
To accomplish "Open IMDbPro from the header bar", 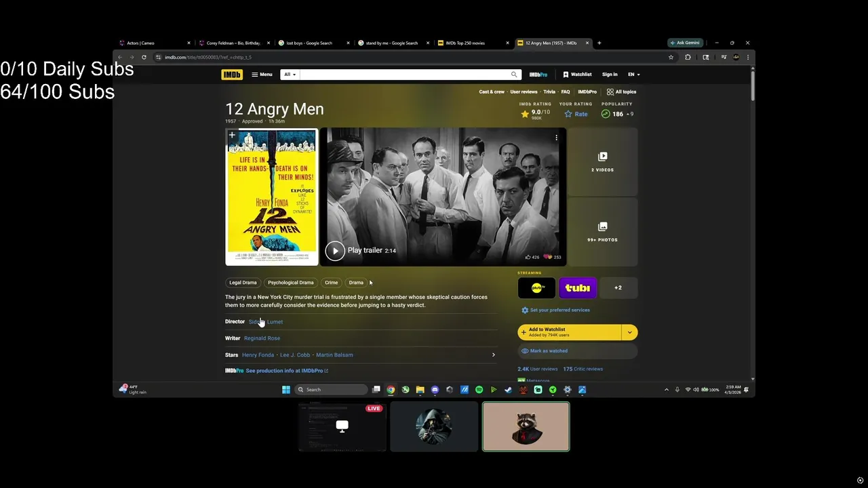I will (538, 75).
